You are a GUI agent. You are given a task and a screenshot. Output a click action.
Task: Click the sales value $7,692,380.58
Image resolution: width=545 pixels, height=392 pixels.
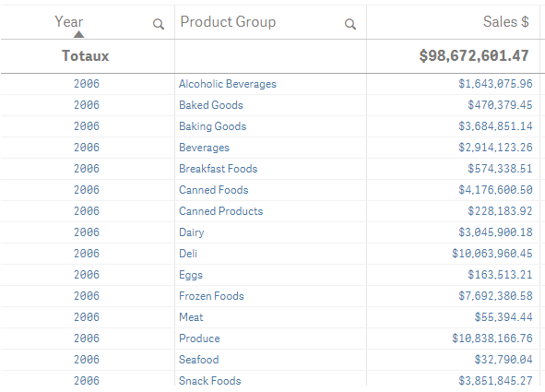[x=495, y=296]
